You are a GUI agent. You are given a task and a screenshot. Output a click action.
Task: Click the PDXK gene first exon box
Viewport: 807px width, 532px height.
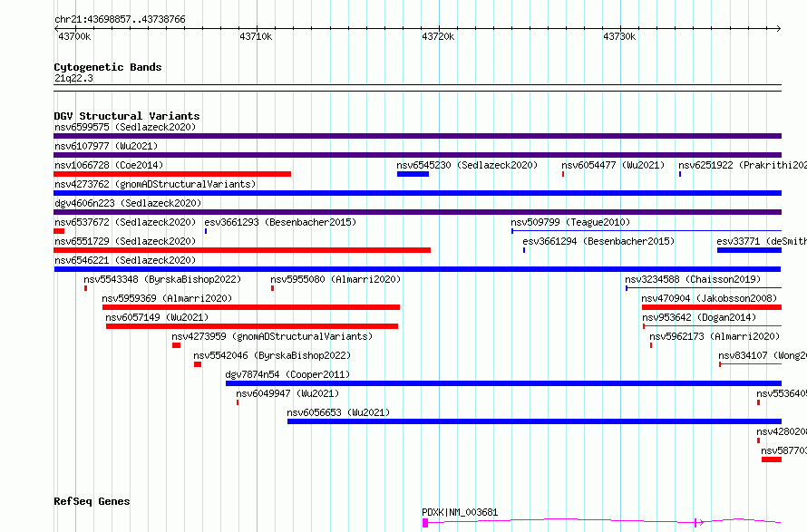click(x=425, y=523)
